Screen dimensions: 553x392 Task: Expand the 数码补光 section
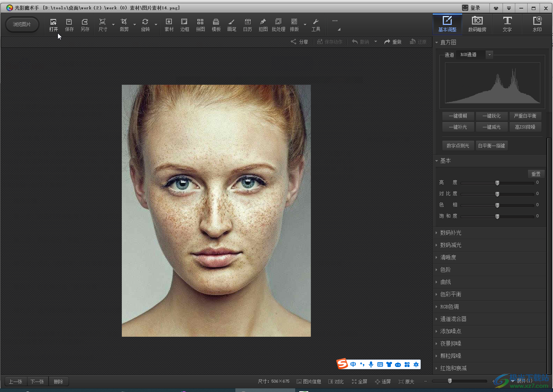click(489, 233)
